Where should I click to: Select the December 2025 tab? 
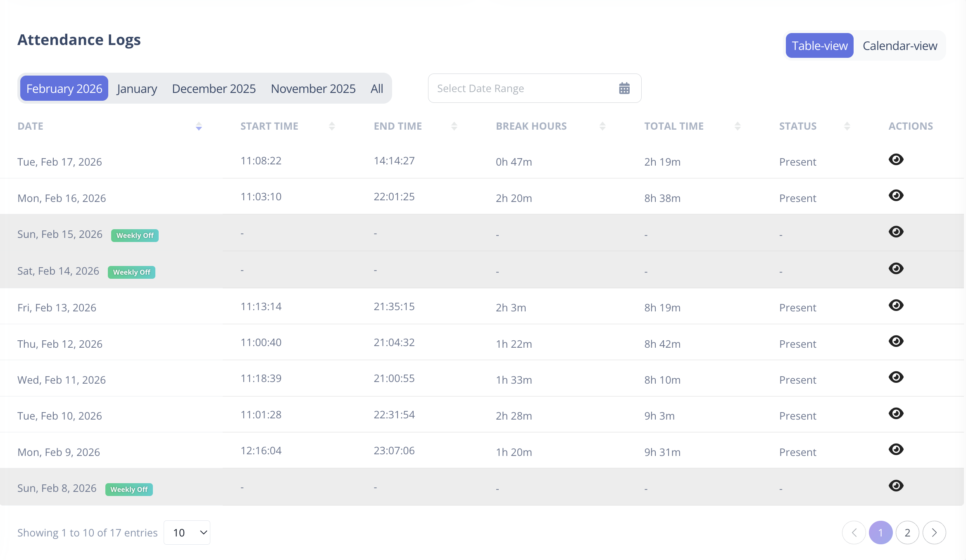[x=214, y=88]
